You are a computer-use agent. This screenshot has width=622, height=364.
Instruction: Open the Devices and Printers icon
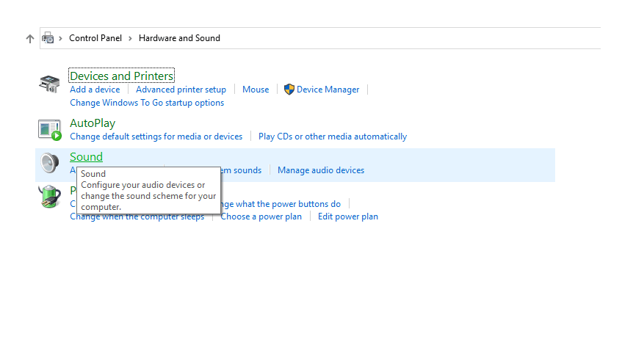(49, 84)
